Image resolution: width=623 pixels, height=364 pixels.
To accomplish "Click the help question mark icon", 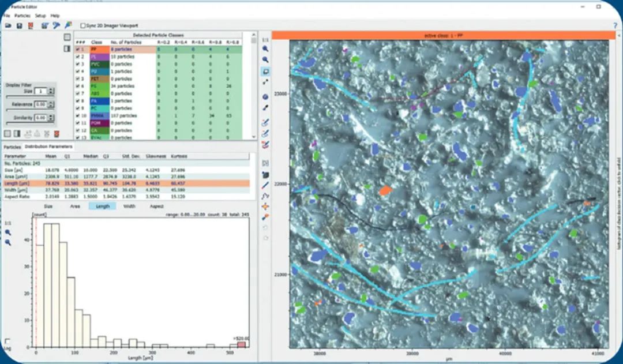I will coord(615,26).
